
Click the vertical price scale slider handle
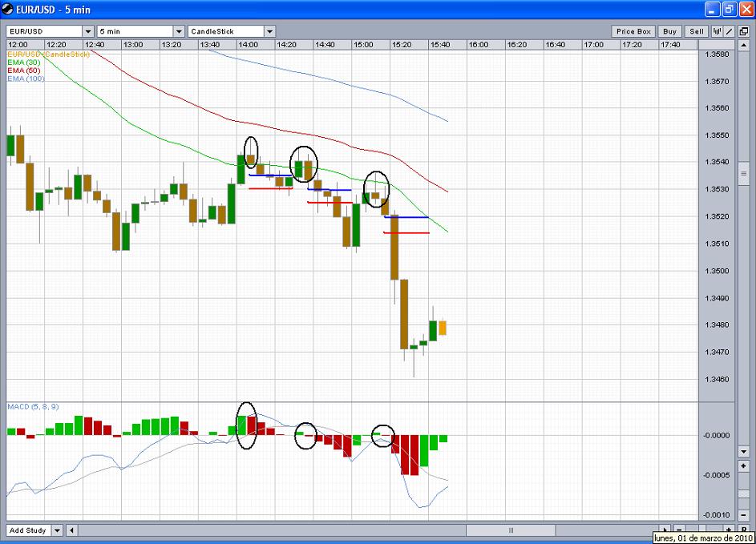click(742, 172)
